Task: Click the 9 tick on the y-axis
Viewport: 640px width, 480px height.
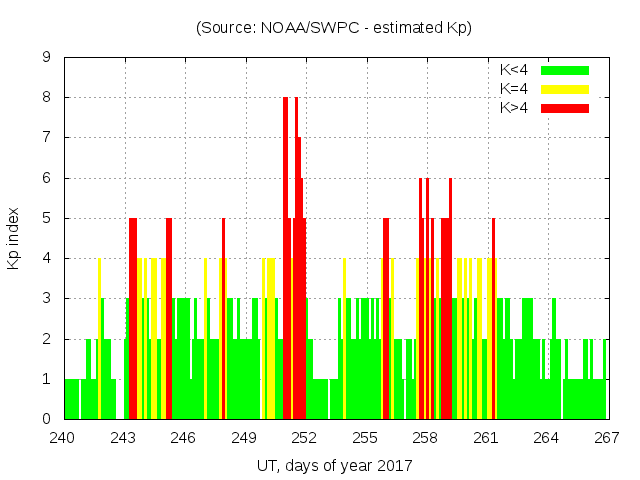Action: click(x=46, y=58)
